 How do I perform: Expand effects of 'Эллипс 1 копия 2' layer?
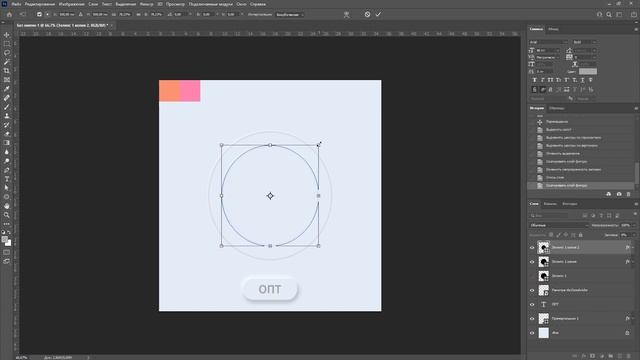[x=633, y=247]
